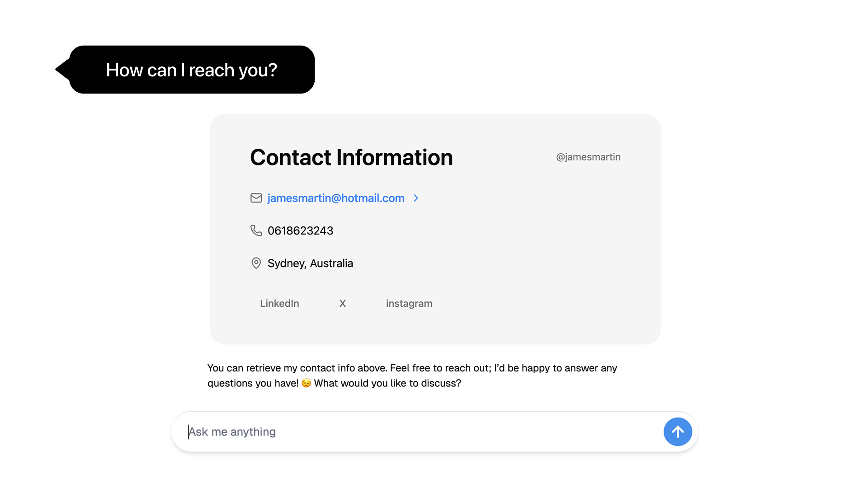This screenshot has width=868, height=488.
Task: Visit the X social link
Action: coord(342,304)
